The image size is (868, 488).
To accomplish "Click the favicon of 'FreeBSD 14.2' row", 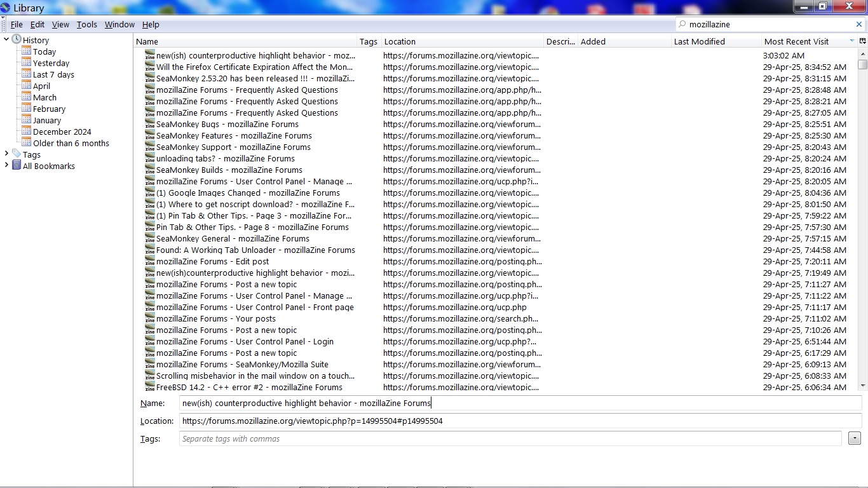I will point(150,387).
